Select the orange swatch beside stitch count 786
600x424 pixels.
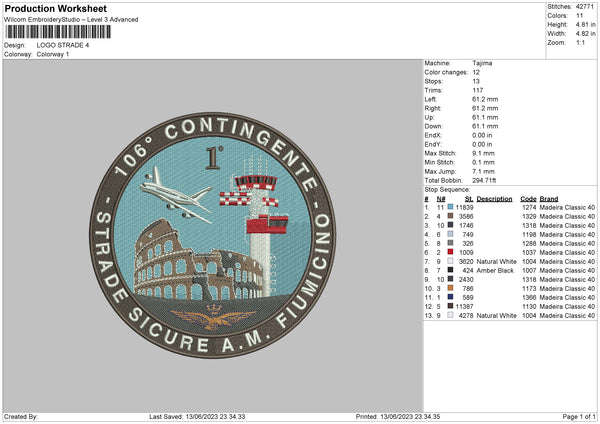click(x=450, y=288)
